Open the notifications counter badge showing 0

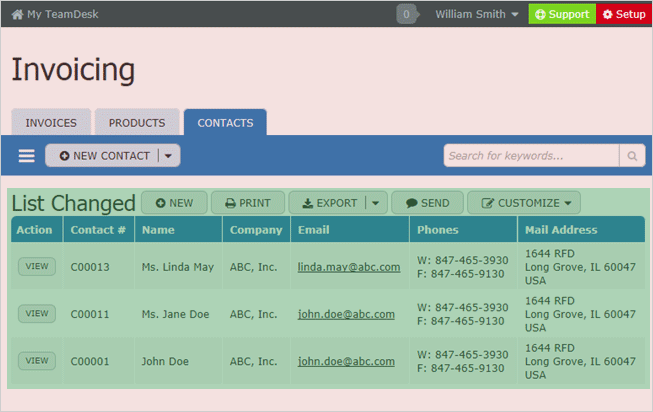point(406,14)
